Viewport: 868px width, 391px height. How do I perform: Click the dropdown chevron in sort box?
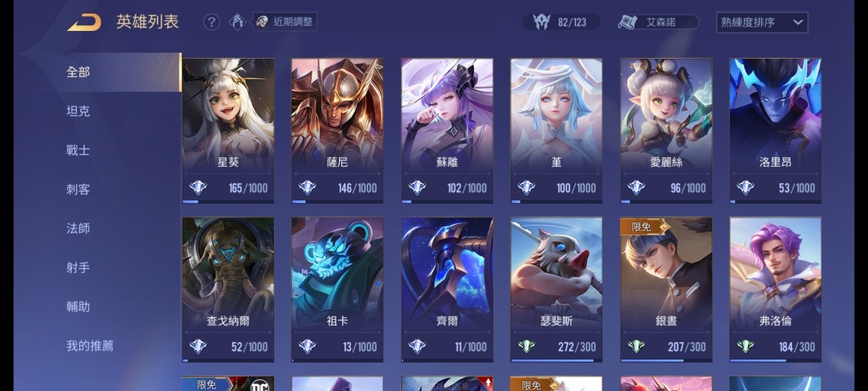(798, 23)
